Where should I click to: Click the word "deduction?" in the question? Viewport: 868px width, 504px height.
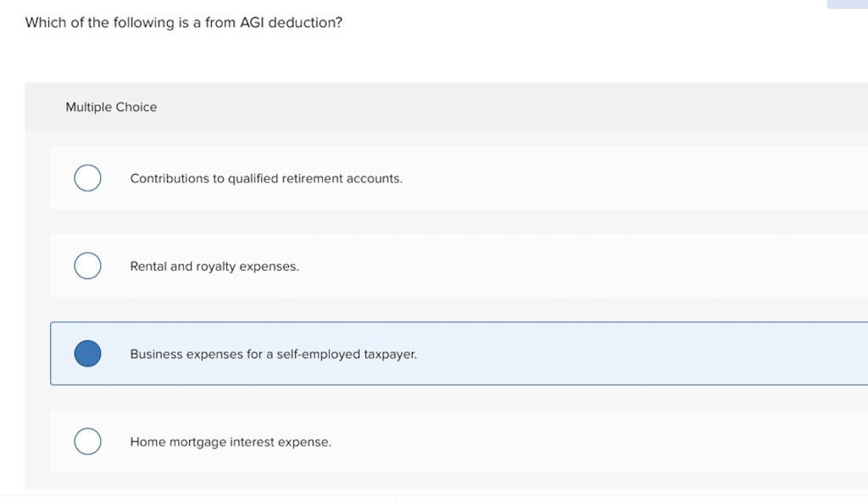coord(305,23)
